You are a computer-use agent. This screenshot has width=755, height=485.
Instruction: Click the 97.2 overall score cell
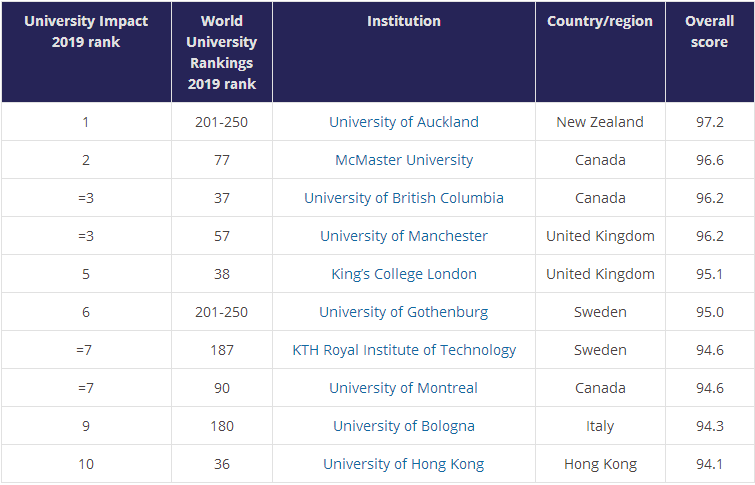point(709,122)
